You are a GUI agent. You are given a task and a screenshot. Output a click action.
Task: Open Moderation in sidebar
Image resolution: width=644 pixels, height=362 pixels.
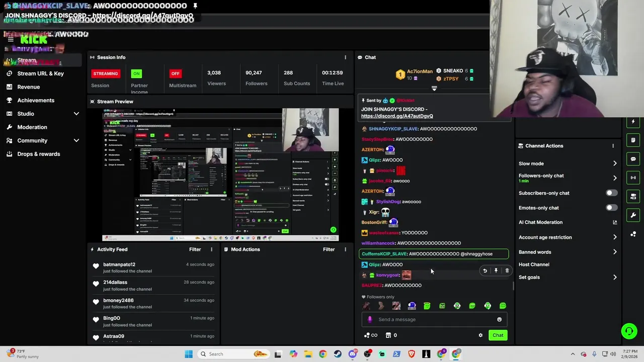(x=32, y=127)
